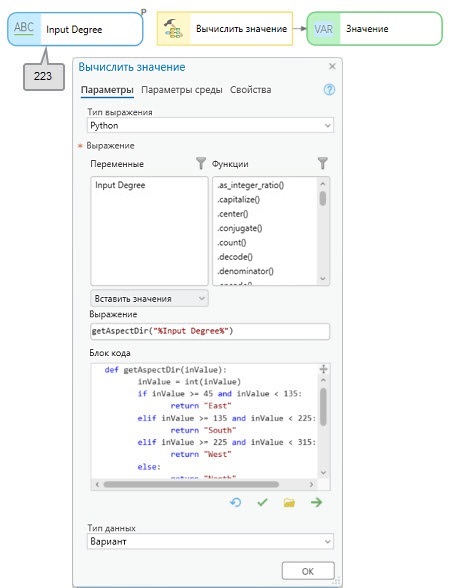Open the Свойства tab

coord(251,90)
